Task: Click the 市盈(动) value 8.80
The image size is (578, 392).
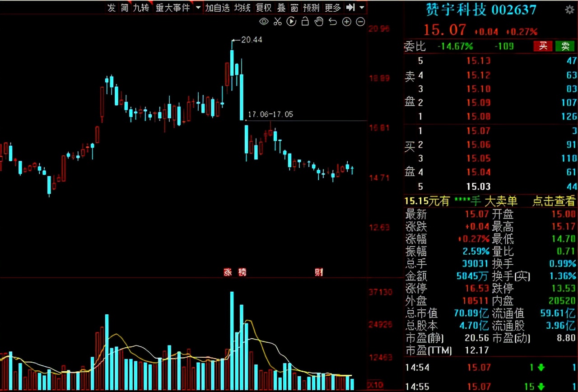Action: point(566,338)
